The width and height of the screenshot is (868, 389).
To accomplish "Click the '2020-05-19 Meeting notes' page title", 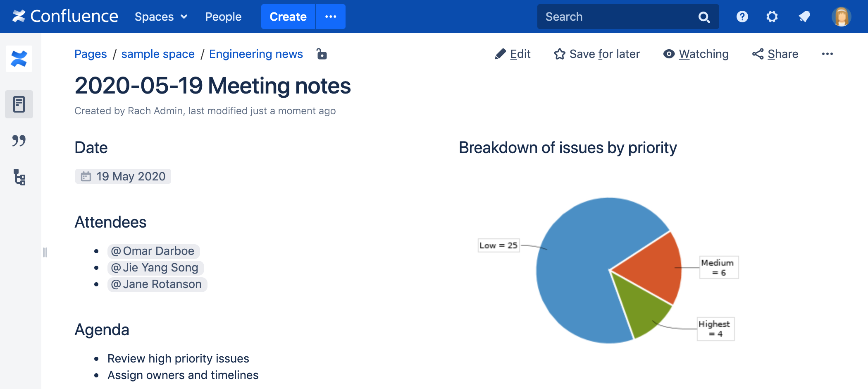I will point(212,86).
